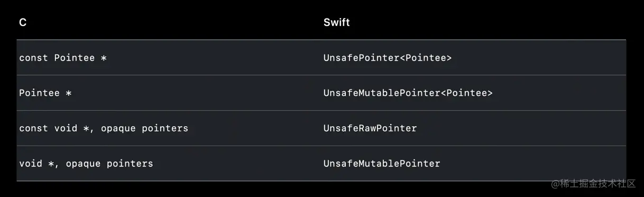Click UnsafeMutablePointer in the last row

[382, 164]
